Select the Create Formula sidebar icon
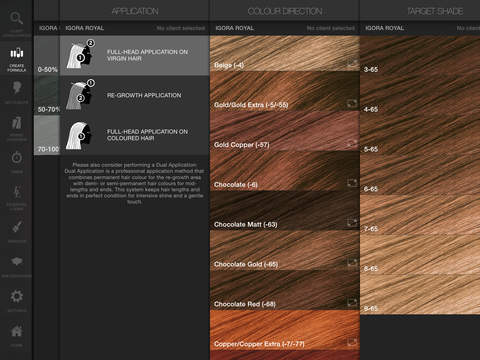 (16, 53)
